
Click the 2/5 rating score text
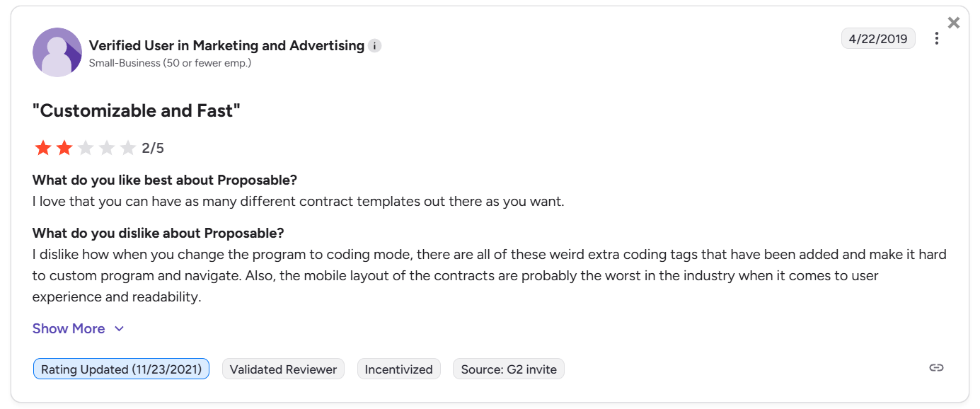(x=153, y=148)
